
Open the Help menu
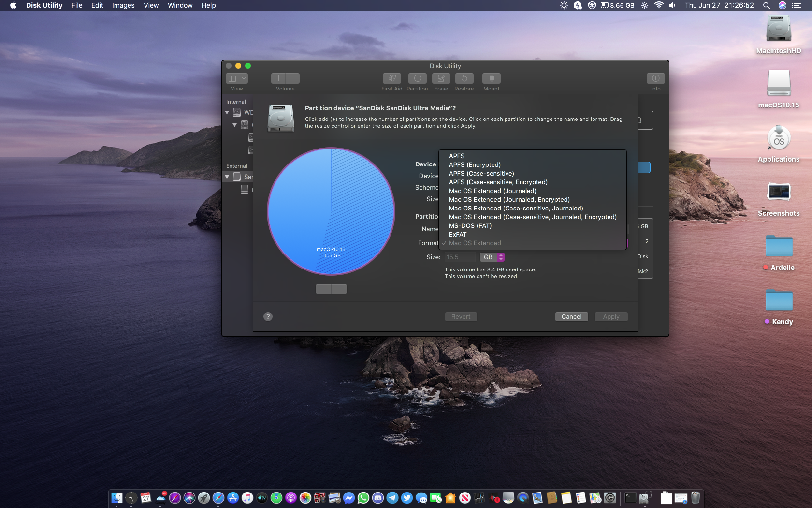coord(208,5)
